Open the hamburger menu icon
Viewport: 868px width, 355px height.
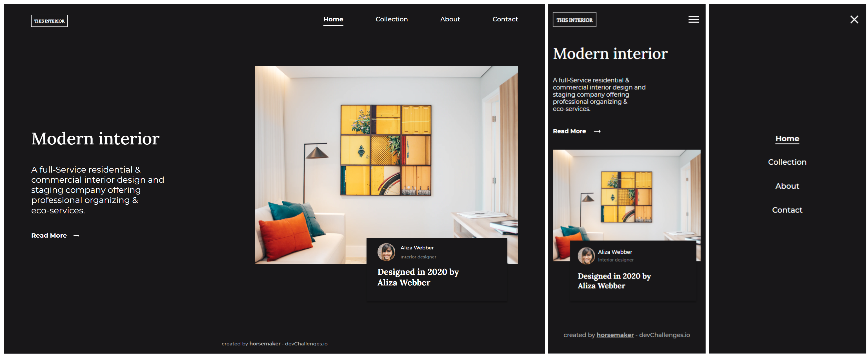pos(693,19)
